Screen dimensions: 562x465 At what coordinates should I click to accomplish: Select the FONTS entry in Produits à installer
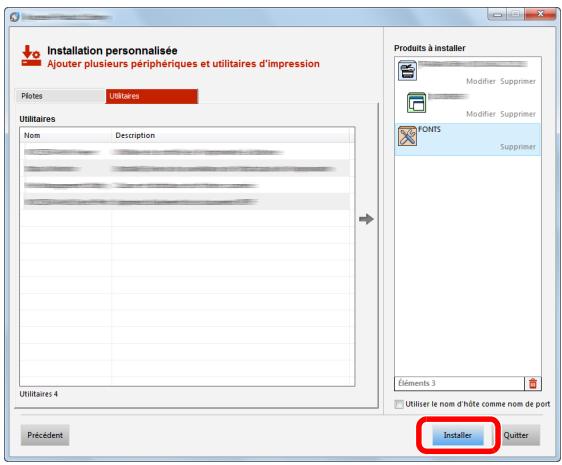468,139
